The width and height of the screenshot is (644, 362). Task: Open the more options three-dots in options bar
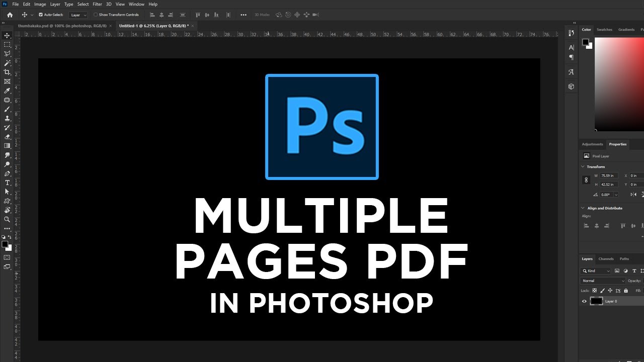pyautogui.click(x=244, y=15)
